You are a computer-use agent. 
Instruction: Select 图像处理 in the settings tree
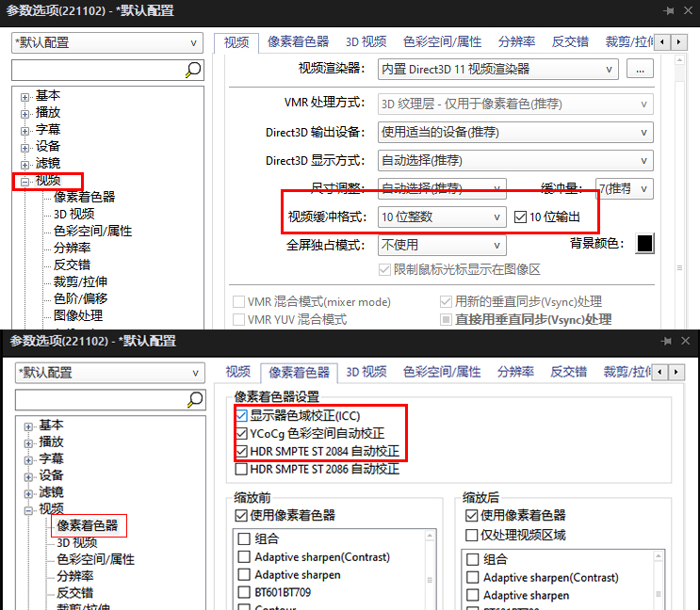click(x=78, y=315)
